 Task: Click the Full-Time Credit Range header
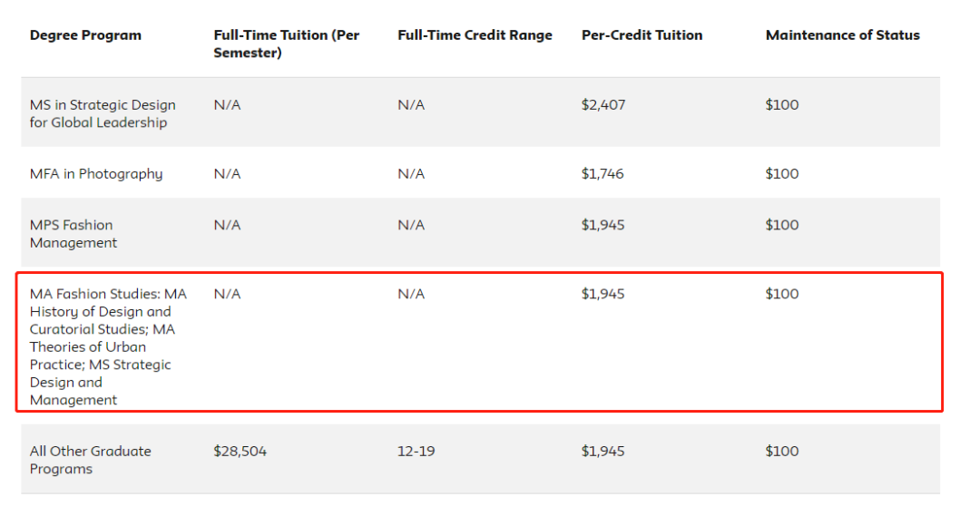(x=475, y=35)
